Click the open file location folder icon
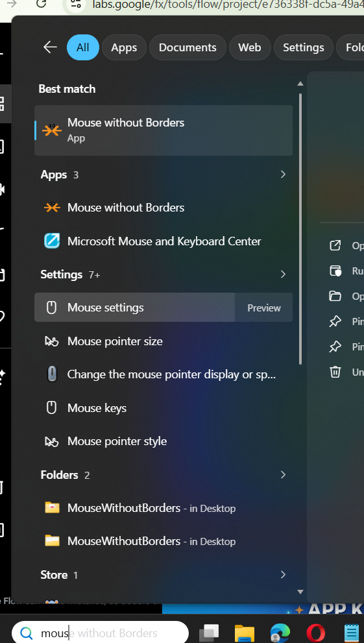This screenshot has height=643, width=364. 335,296
